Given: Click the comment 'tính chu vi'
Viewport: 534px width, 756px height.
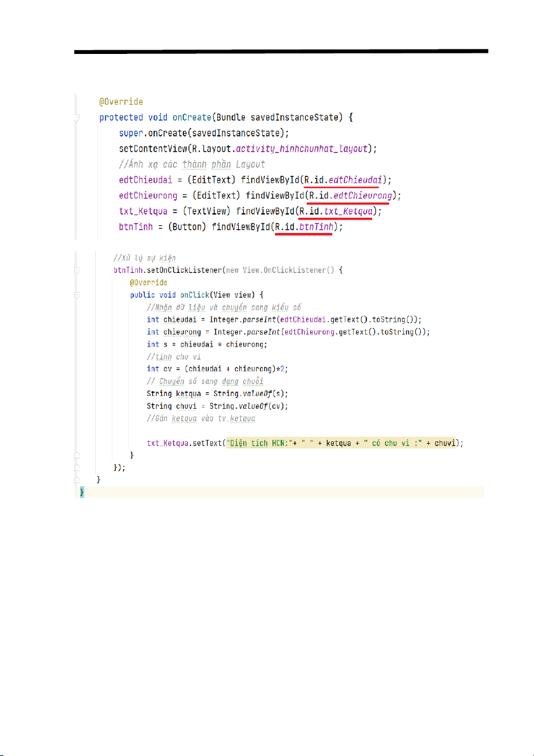Looking at the screenshot, I should [173, 357].
